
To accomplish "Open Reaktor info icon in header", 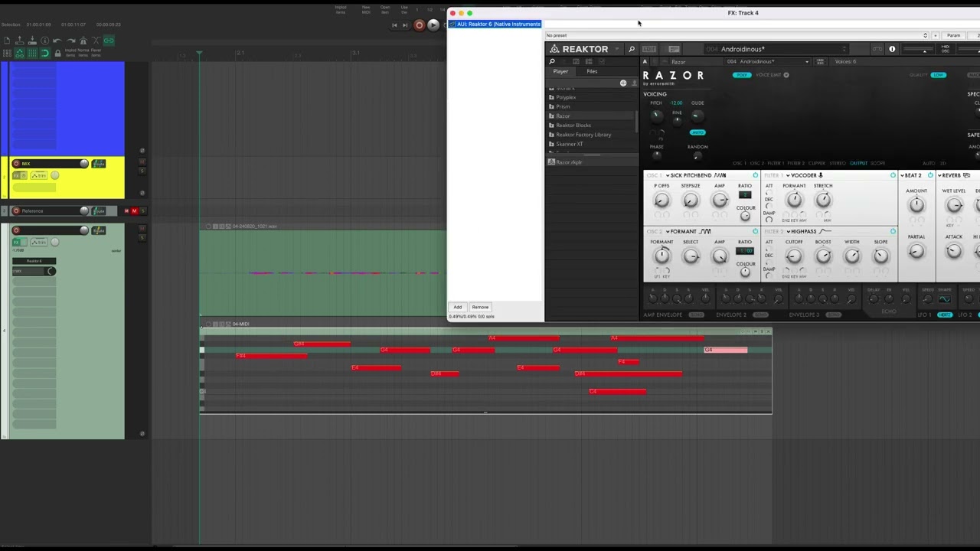I will pyautogui.click(x=892, y=49).
